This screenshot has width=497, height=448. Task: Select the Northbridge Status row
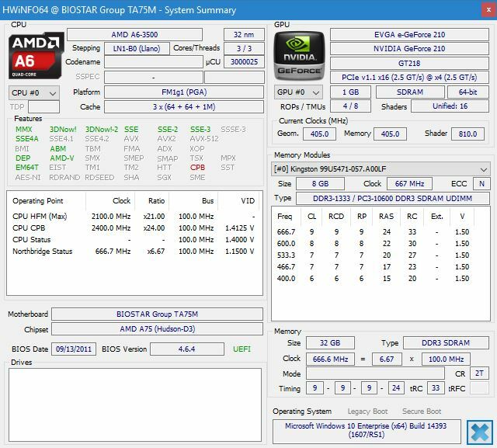tap(133, 252)
